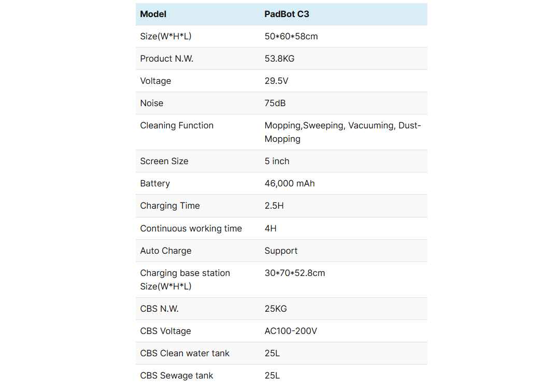Click the Auto Charge Support value
544x392 pixels.
pos(281,251)
